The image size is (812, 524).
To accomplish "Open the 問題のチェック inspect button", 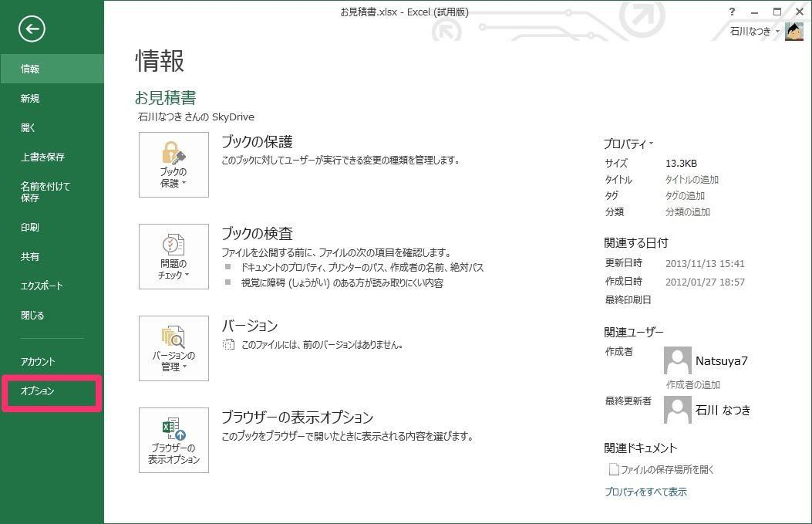I will coord(174,256).
